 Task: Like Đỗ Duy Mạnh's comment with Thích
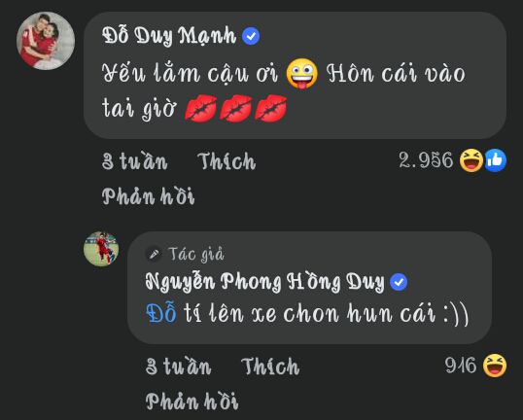click(227, 161)
